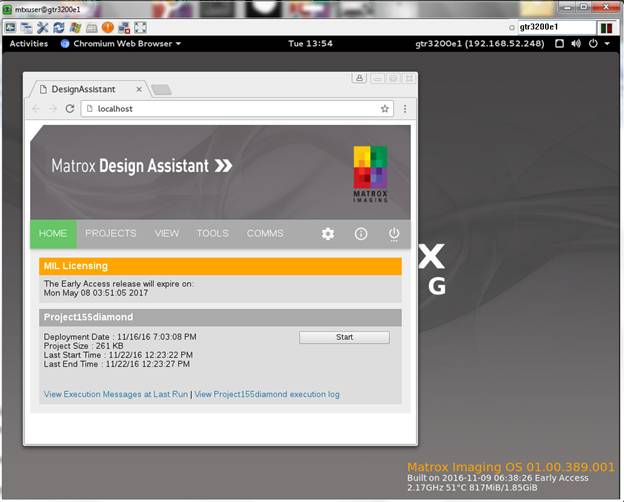Click 'Last End Time : 11/22/16 12:23:27 PM'

coord(117,364)
